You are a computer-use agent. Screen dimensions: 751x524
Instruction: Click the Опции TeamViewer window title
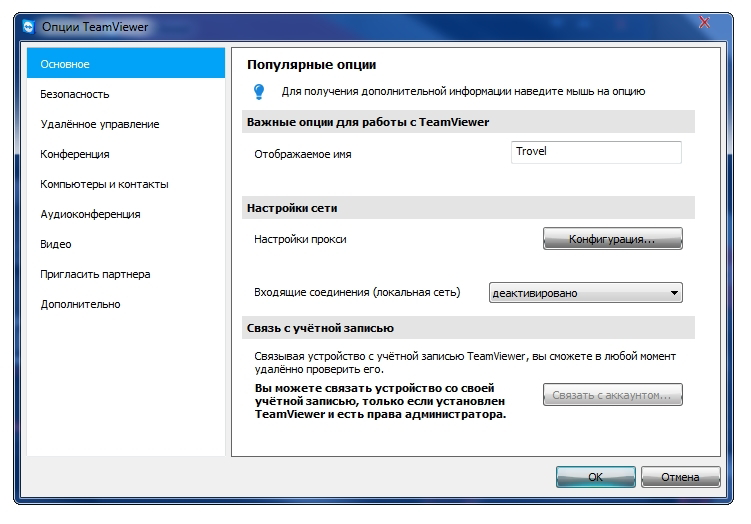[95, 27]
